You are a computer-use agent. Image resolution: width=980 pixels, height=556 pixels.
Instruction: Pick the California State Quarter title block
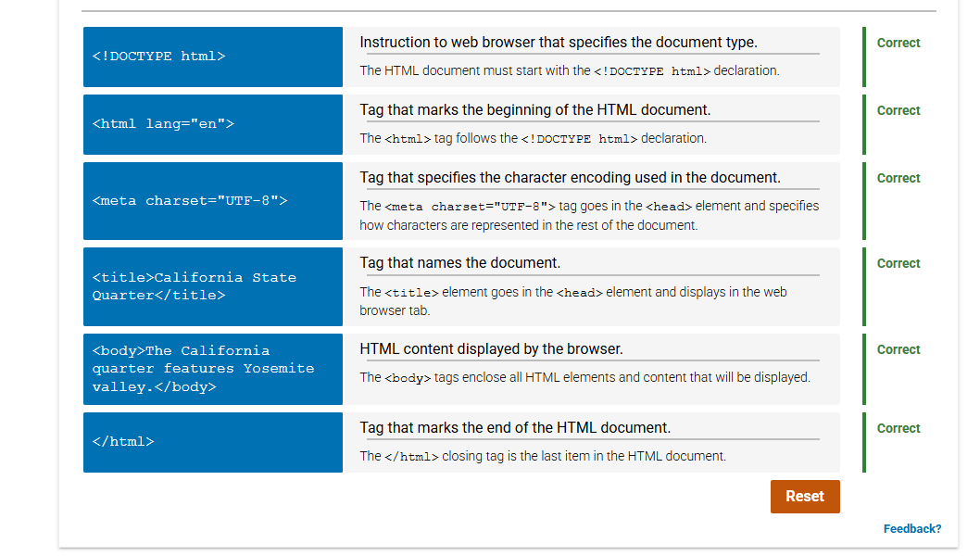tap(212, 286)
